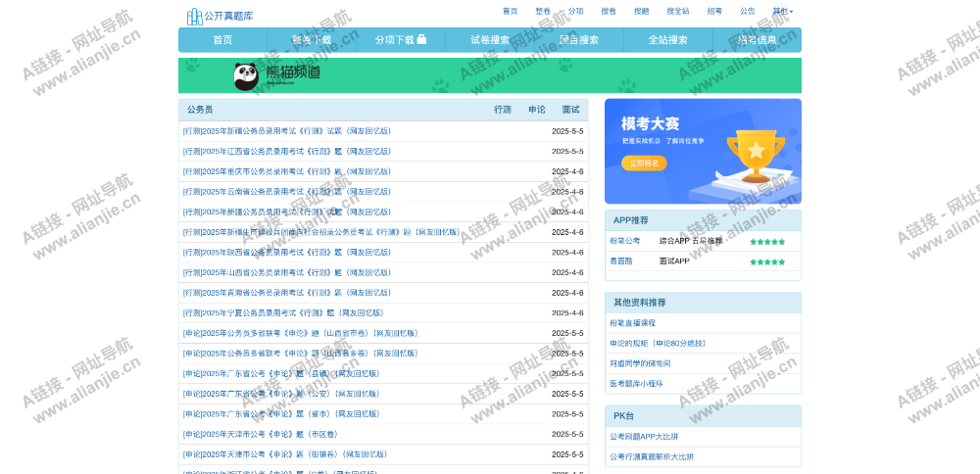The height and width of the screenshot is (474, 980).
Task: Open the 广东省公考 申论 省市 link
Action: (281, 414)
